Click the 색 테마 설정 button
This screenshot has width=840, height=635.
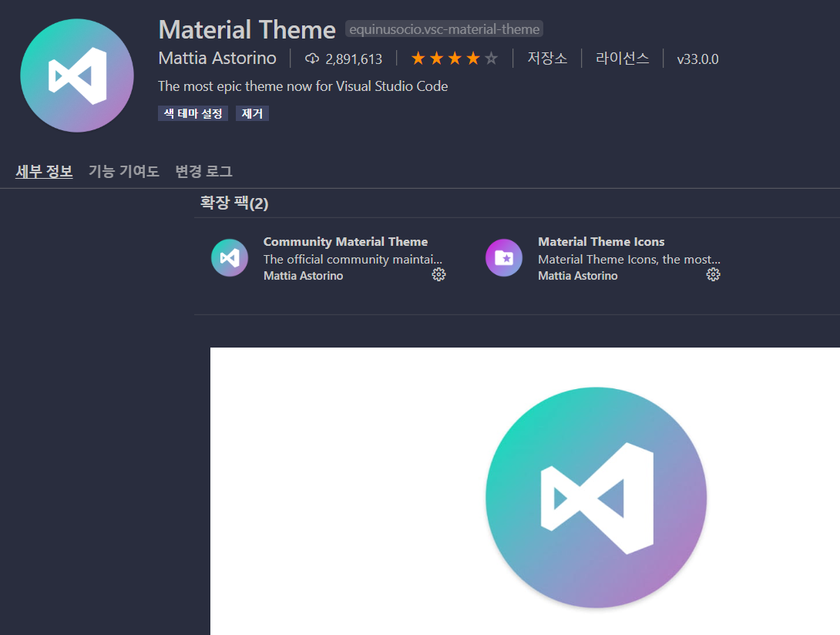(x=193, y=113)
